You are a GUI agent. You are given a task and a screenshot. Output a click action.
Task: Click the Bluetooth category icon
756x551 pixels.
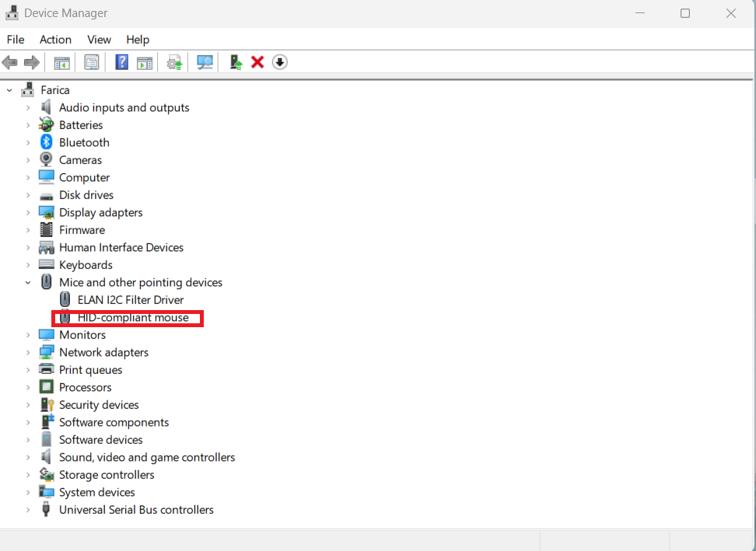[47, 142]
